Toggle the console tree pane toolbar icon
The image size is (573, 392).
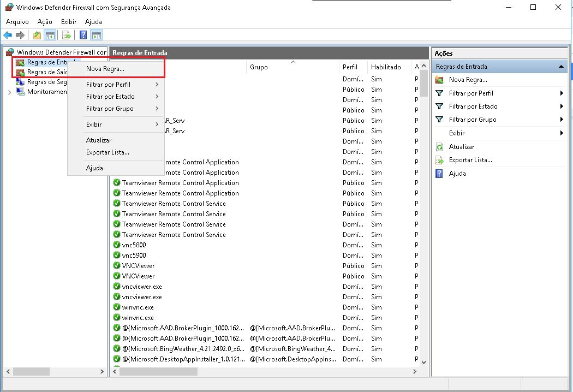point(50,35)
